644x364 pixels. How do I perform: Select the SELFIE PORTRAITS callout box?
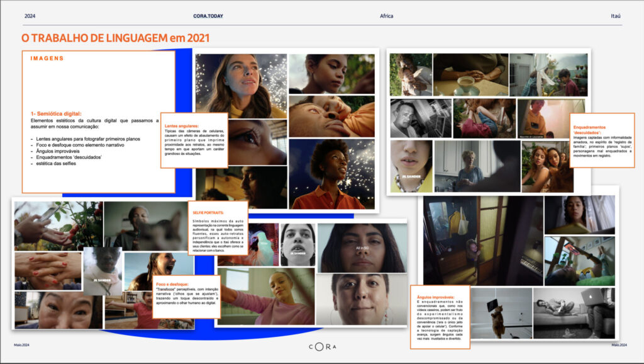coord(218,228)
